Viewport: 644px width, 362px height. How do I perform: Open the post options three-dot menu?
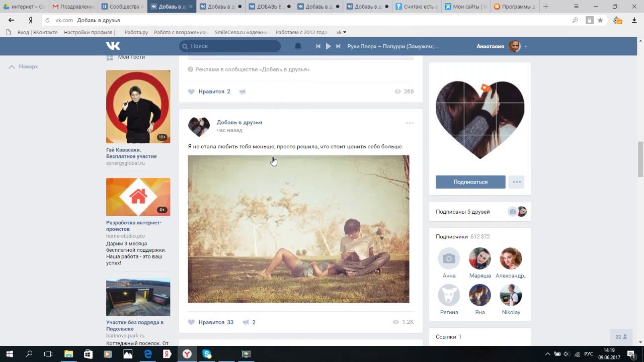point(410,123)
